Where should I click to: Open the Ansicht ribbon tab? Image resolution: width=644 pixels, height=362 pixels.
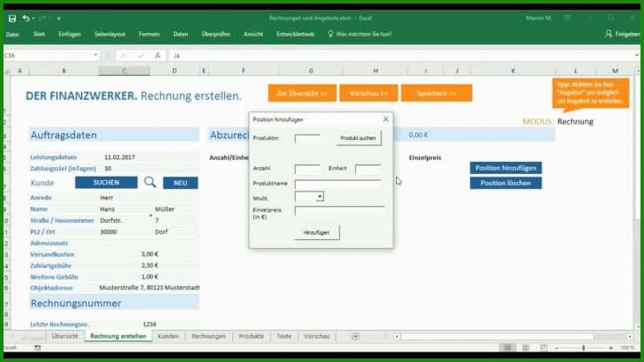click(x=253, y=34)
